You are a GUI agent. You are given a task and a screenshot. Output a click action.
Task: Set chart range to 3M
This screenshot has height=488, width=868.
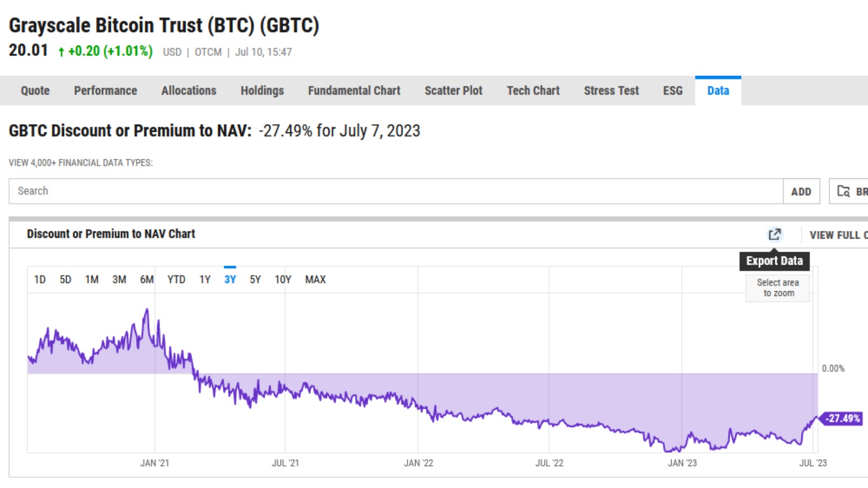click(119, 279)
